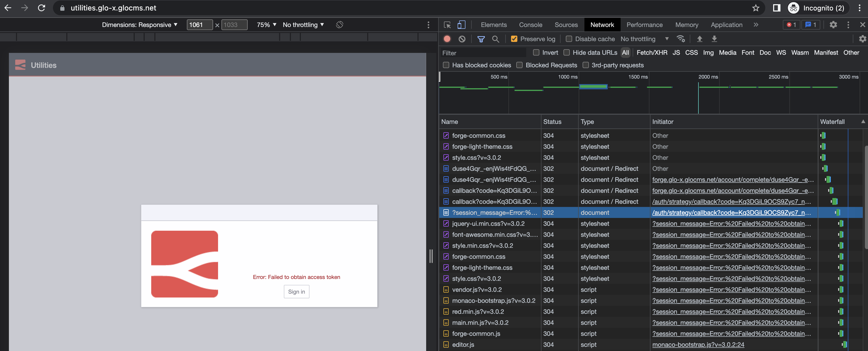Open the 75% zoom dropdown
The width and height of the screenshot is (868, 351).
pos(266,25)
